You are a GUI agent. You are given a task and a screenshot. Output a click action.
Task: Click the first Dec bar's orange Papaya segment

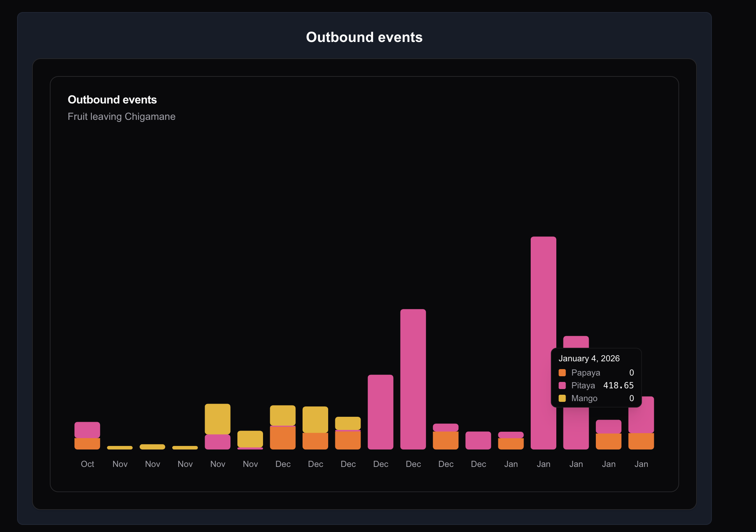click(283, 438)
